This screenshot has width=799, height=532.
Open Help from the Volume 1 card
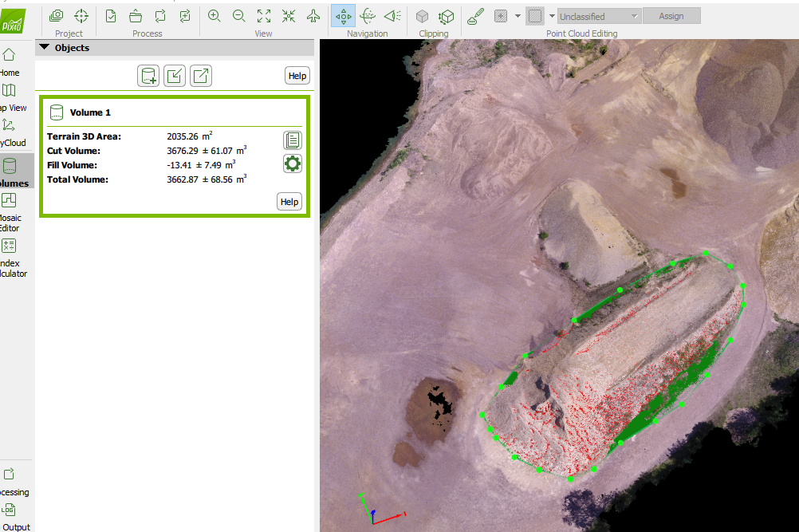289,201
